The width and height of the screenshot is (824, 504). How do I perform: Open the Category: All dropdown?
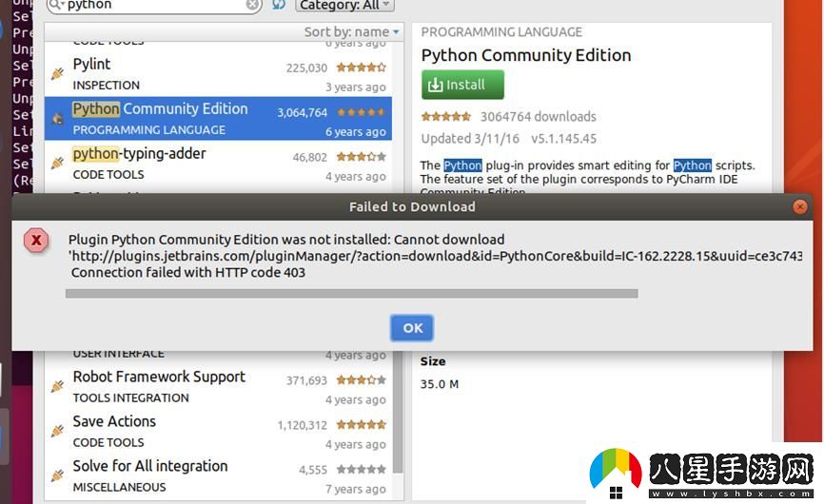click(x=344, y=6)
